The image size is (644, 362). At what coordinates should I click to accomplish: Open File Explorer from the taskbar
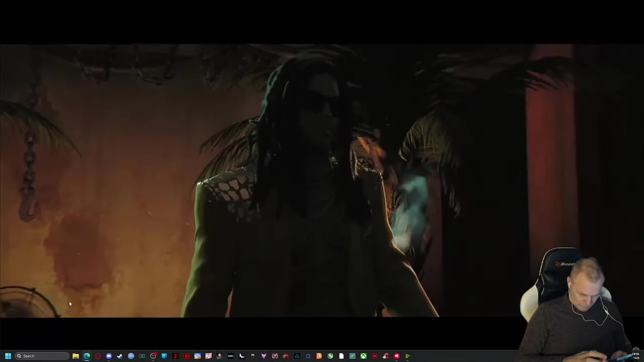click(x=75, y=356)
